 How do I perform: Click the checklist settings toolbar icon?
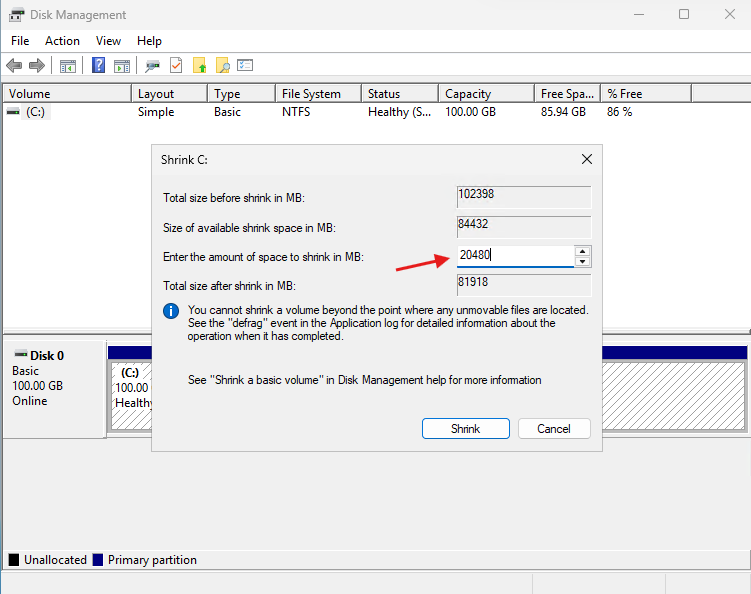(x=245, y=66)
